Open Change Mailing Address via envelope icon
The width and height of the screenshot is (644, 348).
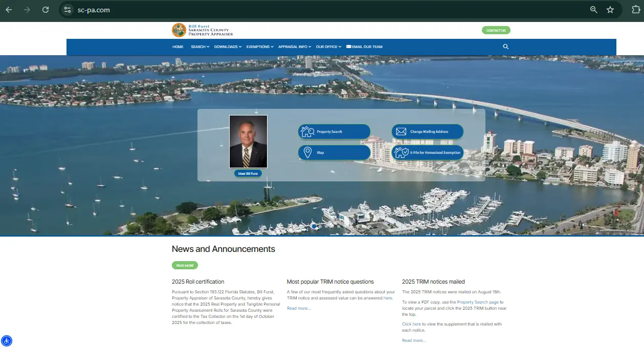pos(401,131)
